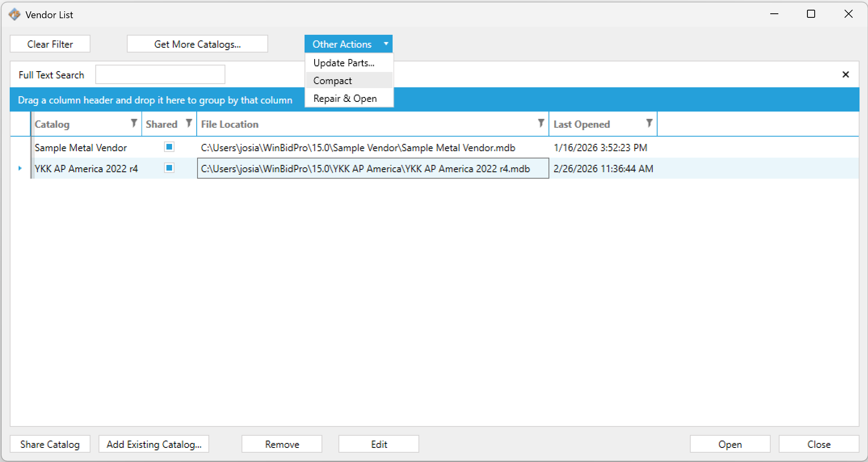Select Repair & Open menu item
Image resolution: width=868 pixels, height=462 pixels.
345,99
